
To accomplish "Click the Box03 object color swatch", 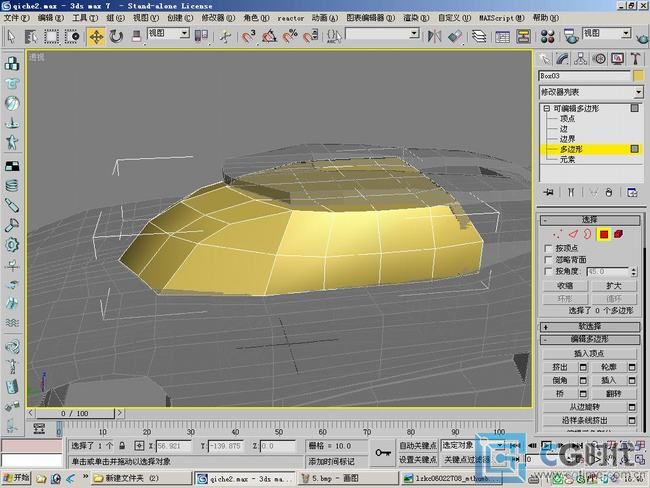I will tap(638, 75).
